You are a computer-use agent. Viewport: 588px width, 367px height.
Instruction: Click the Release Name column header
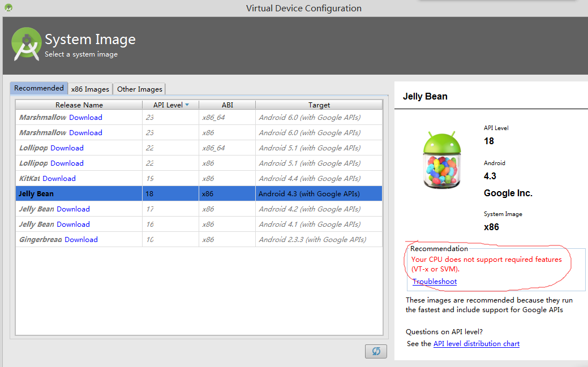point(79,105)
